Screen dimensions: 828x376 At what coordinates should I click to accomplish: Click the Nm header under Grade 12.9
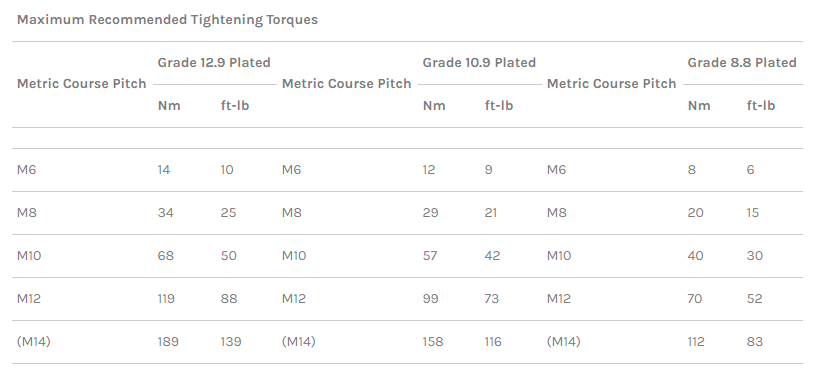tap(169, 106)
